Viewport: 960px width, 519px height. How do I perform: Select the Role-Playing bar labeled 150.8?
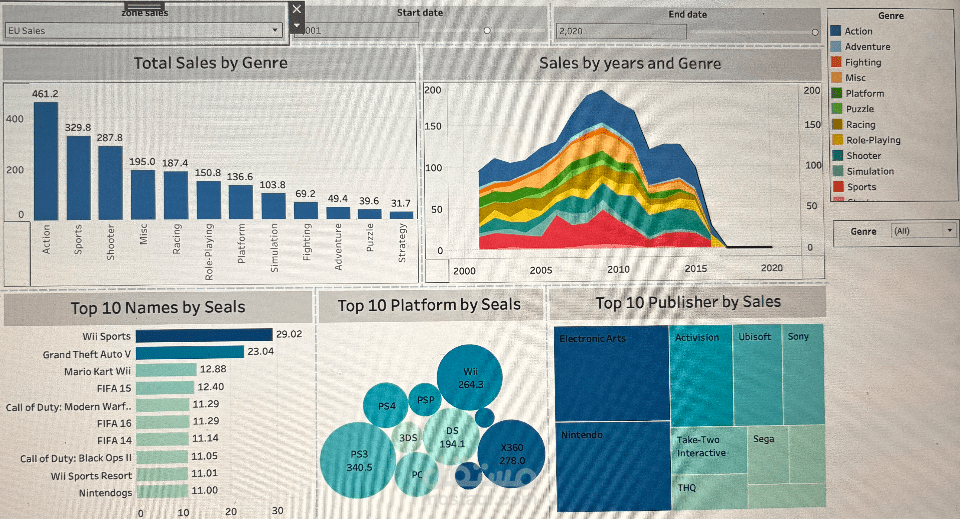pyautogui.click(x=209, y=200)
